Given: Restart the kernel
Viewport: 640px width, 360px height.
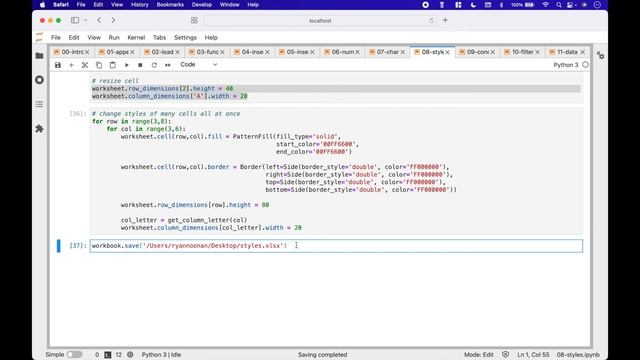Looking at the screenshot, I should (154, 65).
